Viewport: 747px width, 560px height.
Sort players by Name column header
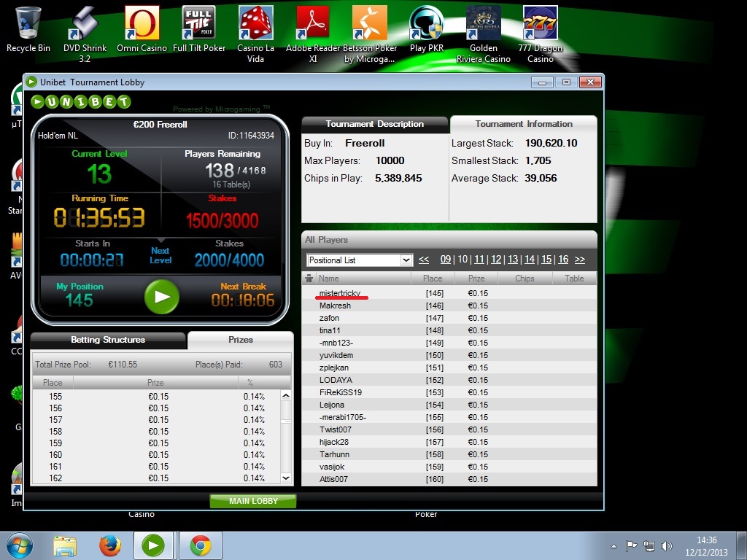(x=365, y=279)
